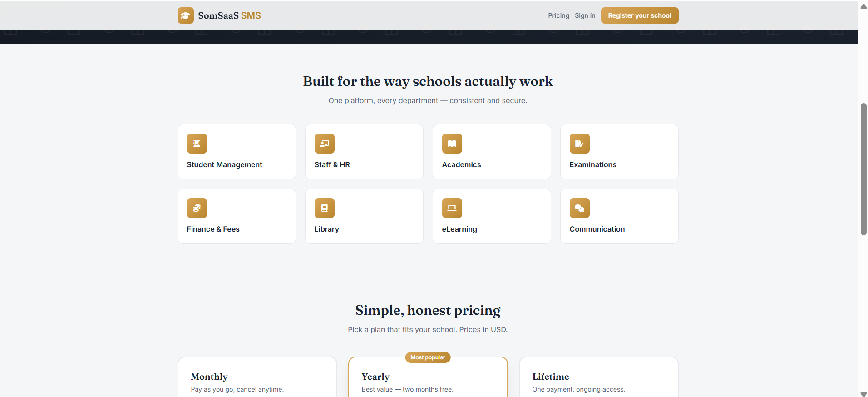The image size is (868, 397).
Task: Click the SomSaaS graduation cap logo icon
Action: pyautogui.click(x=185, y=15)
